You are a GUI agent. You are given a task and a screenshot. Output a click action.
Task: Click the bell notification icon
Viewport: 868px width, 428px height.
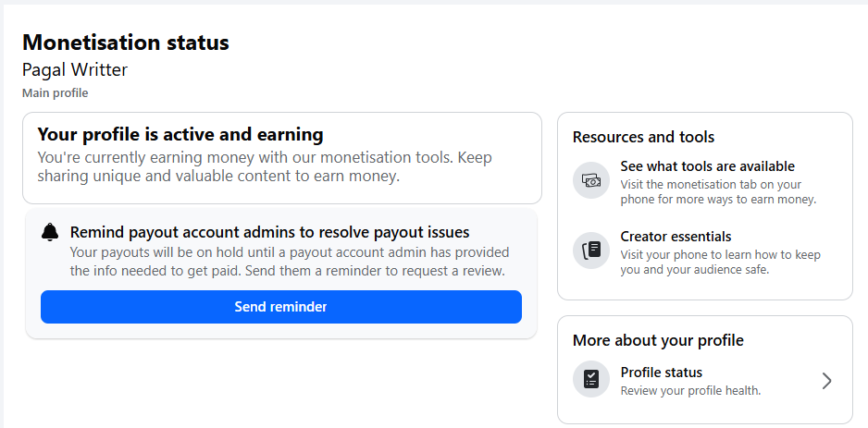[x=50, y=233]
